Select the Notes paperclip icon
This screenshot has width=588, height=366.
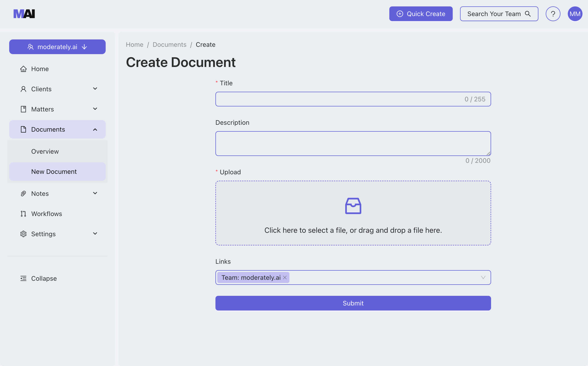23,193
